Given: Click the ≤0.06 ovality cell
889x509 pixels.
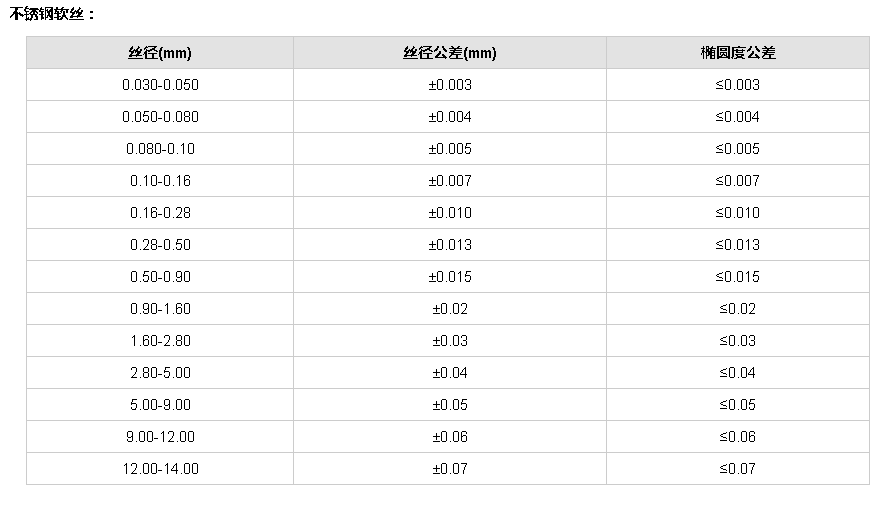Looking at the screenshot, I should tap(737, 437).
